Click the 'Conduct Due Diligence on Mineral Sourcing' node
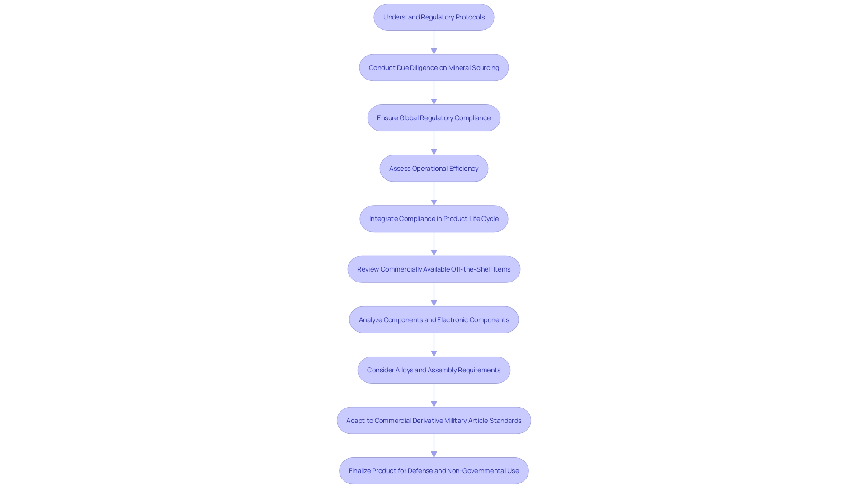The height and width of the screenshot is (488, 868). tap(434, 67)
